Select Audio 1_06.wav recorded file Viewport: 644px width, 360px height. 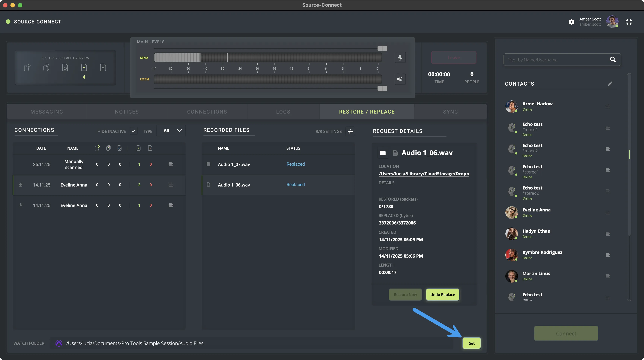point(278,185)
